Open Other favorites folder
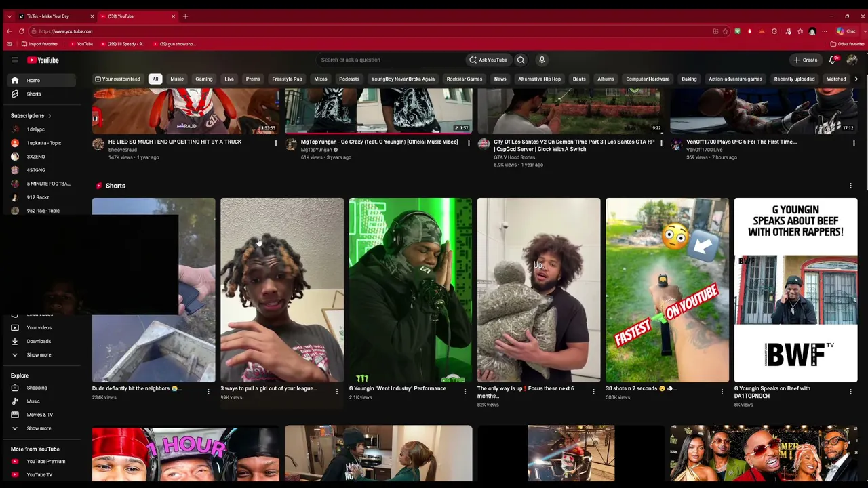The height and width of the screenshot is (488, 868). click(847, 44)
